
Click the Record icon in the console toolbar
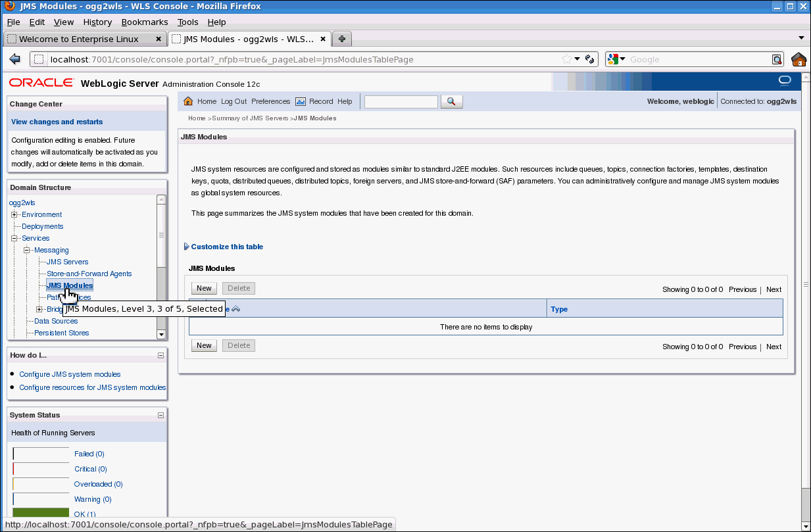(x=301, y=101)
